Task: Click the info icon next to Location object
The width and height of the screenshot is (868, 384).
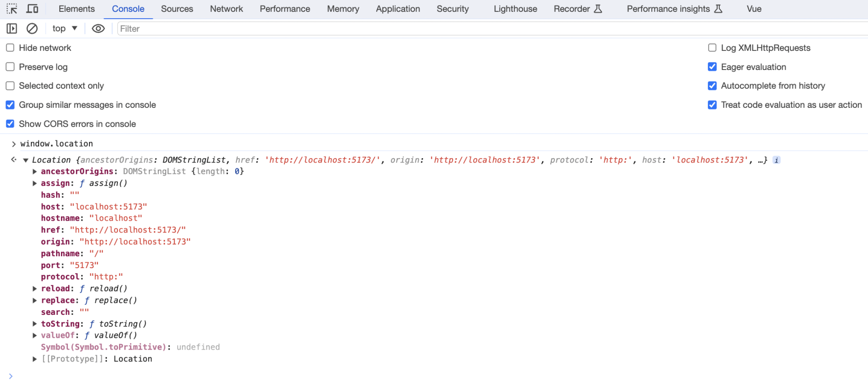Action: click(776, 160)
